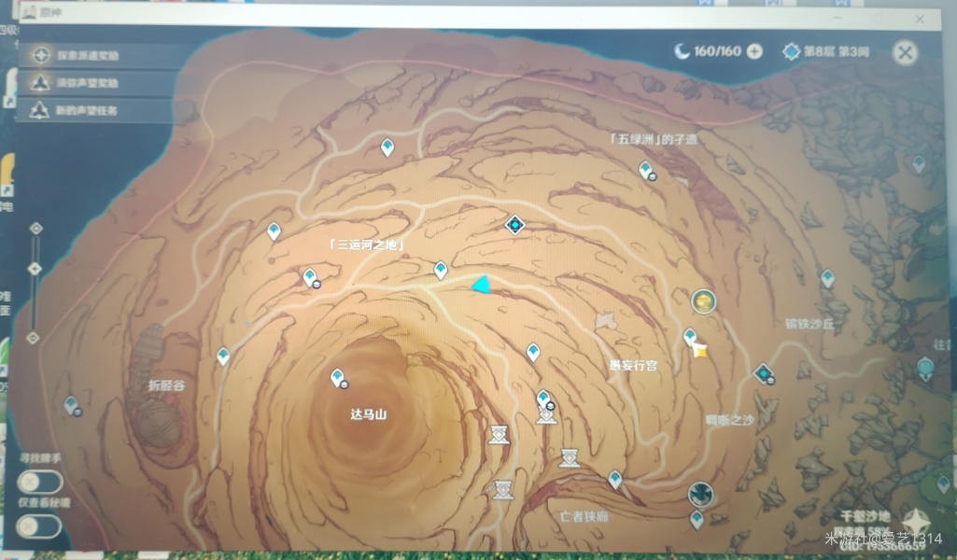Open the golden round icon northeast of 愚妄行宫

pos(703,301)
